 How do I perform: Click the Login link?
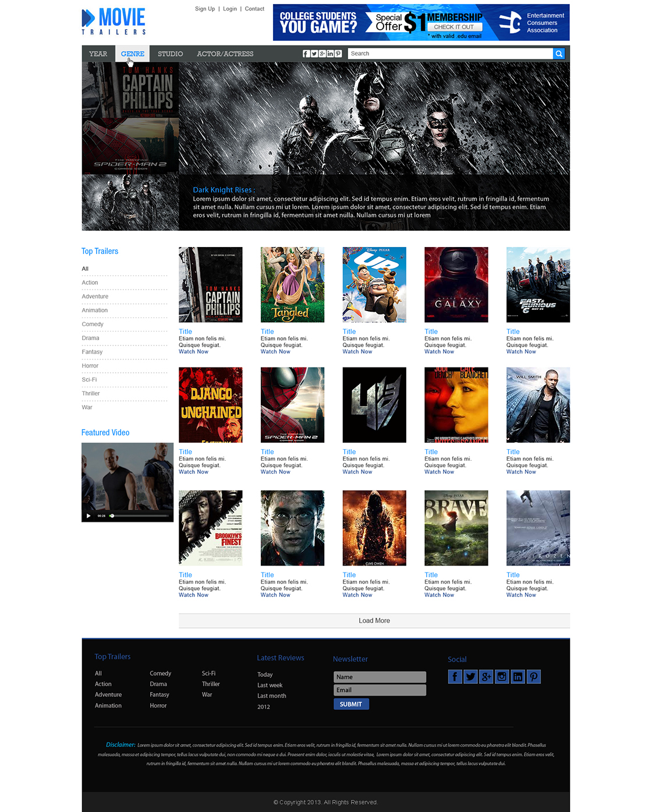pyautogui.click(x=230, y=9)
